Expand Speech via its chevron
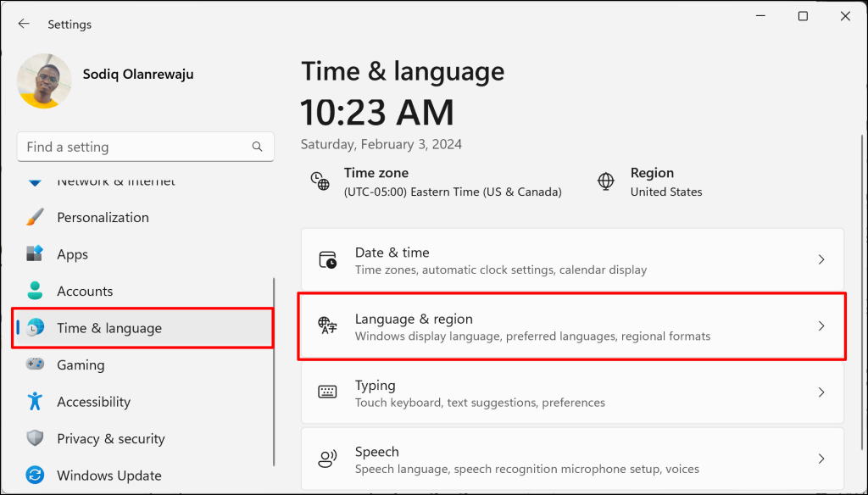 [821, 459]
